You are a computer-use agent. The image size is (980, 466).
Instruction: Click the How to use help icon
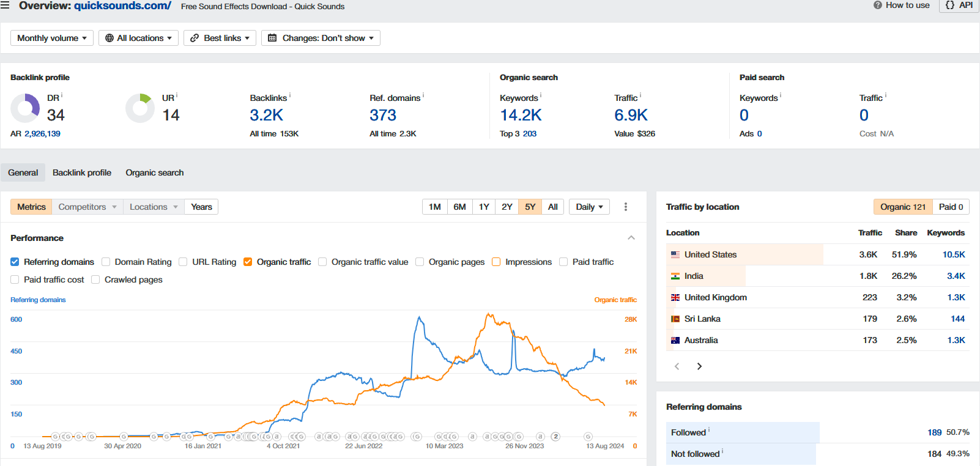pyautogui.click(x=878, y=6)
